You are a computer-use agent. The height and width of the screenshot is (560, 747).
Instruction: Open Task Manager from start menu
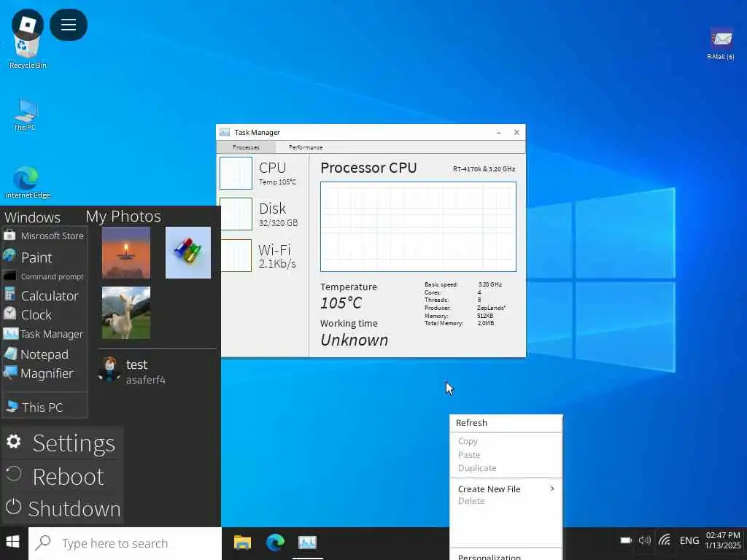[43, 334]
